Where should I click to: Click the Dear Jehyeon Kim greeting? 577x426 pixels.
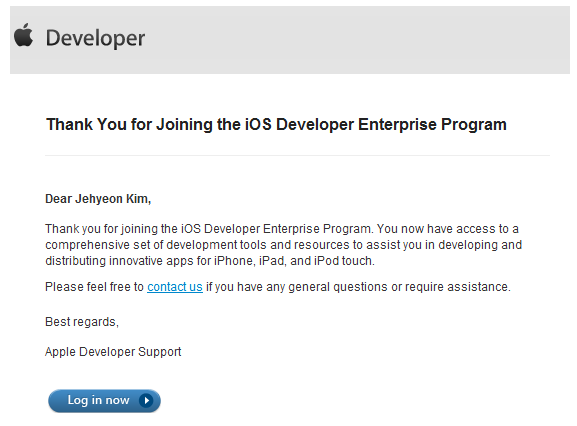pyautogui.click(x=98, y=199)
